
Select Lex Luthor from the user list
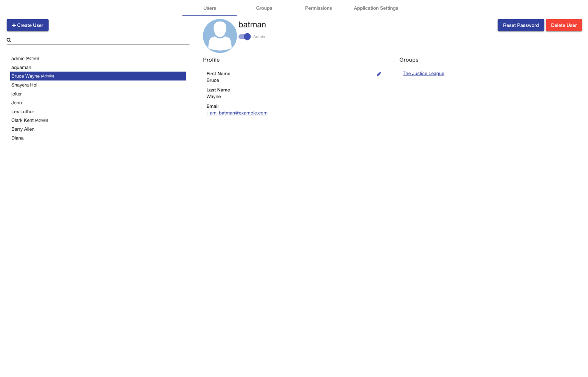pyautogui.click(x=23, y=111)
